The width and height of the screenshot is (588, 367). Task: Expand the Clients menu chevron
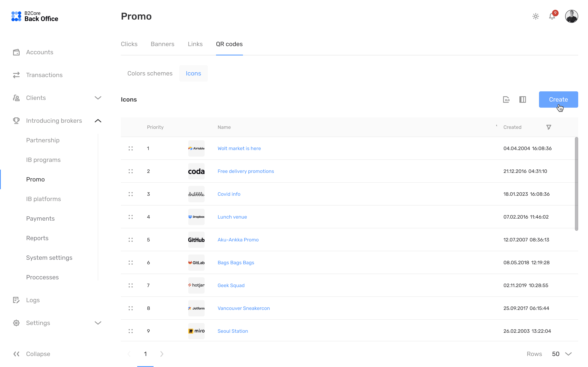(x=98, y=98)
